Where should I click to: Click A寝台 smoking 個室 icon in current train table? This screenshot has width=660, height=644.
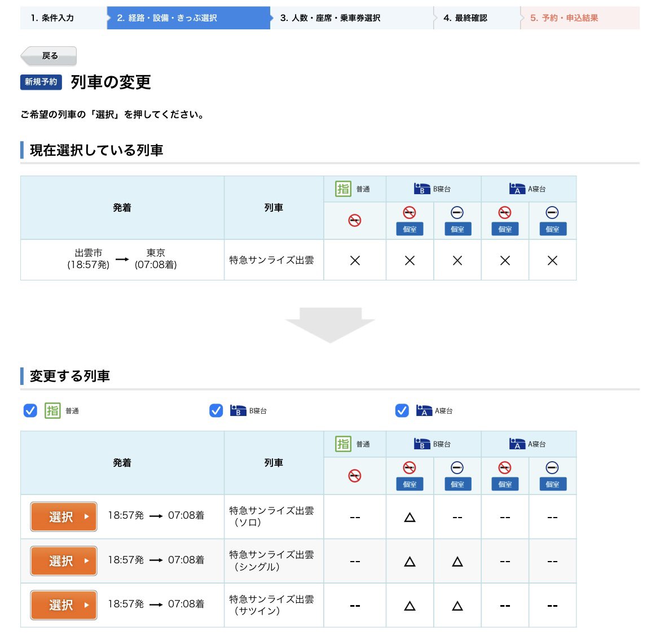tap(553, 220)
